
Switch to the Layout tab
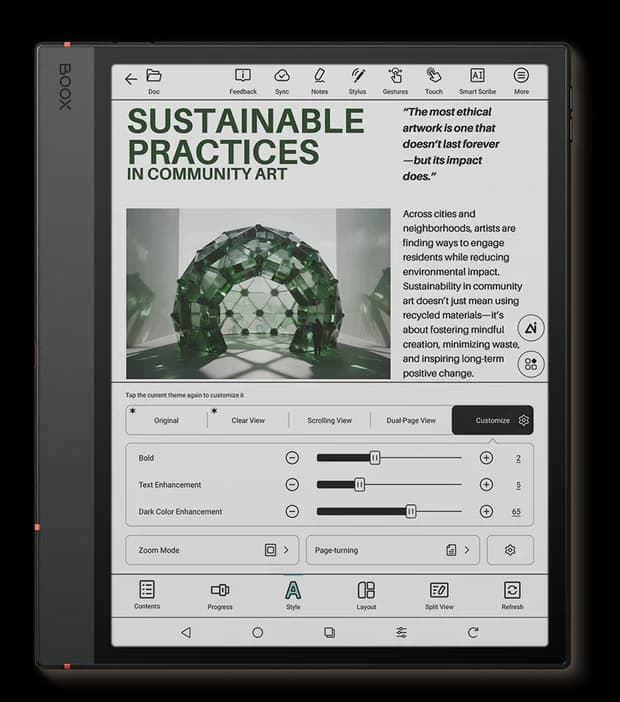[366, 594]
